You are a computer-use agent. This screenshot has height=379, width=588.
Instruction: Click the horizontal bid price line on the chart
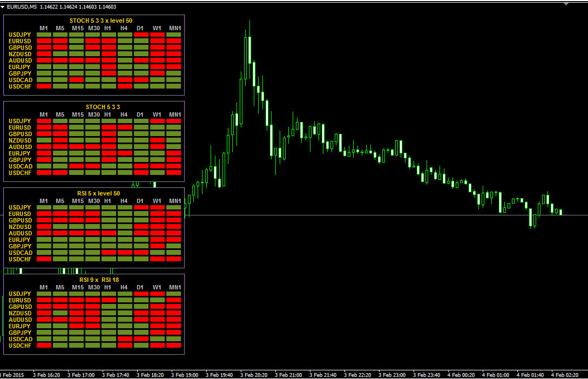[x=378, y=215]
